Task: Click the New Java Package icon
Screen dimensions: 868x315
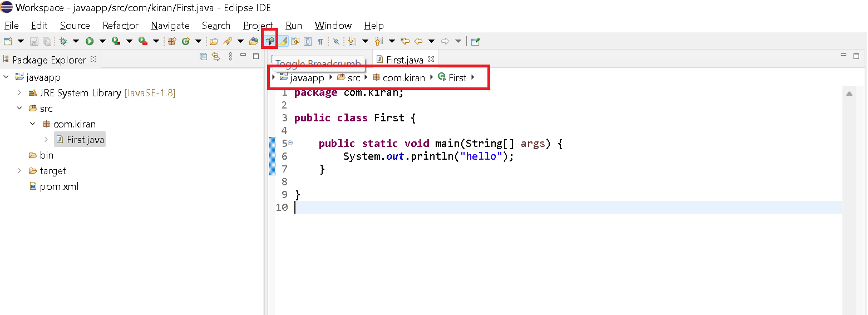Action: coord(172,41)
